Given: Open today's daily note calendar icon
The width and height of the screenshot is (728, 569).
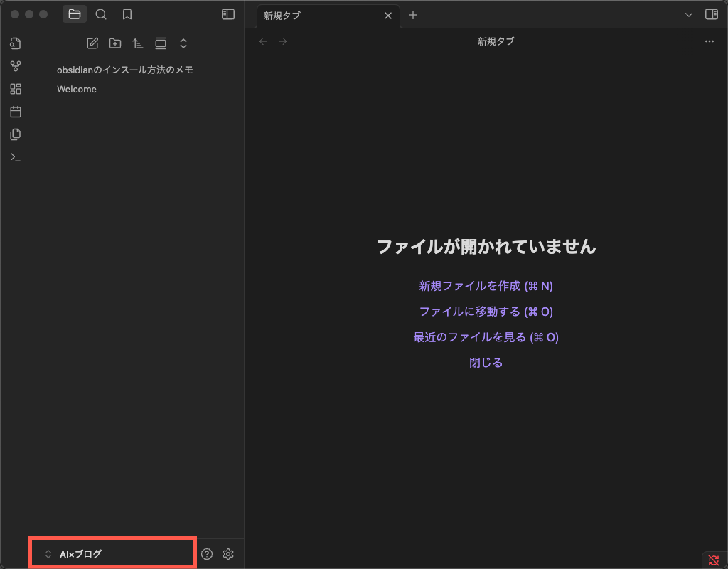Looking at the screenshot, I should (16, 112).
